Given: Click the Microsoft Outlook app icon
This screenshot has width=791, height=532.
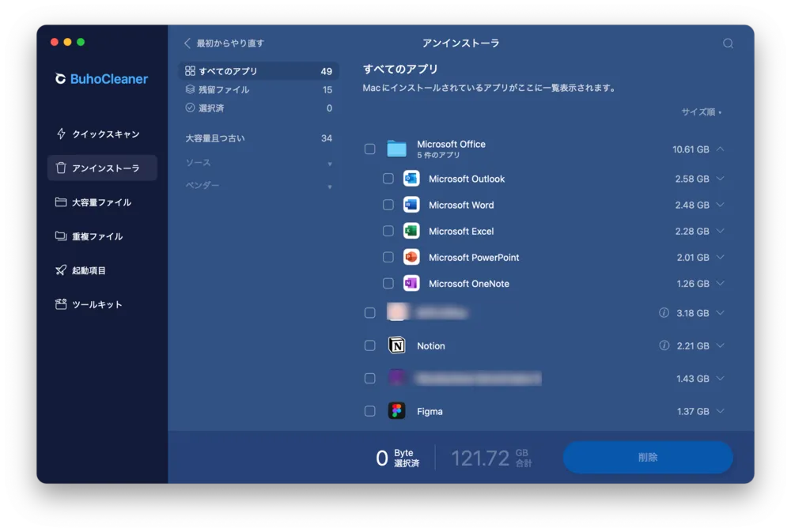Looking at the screenshot, I should point(411,179).
